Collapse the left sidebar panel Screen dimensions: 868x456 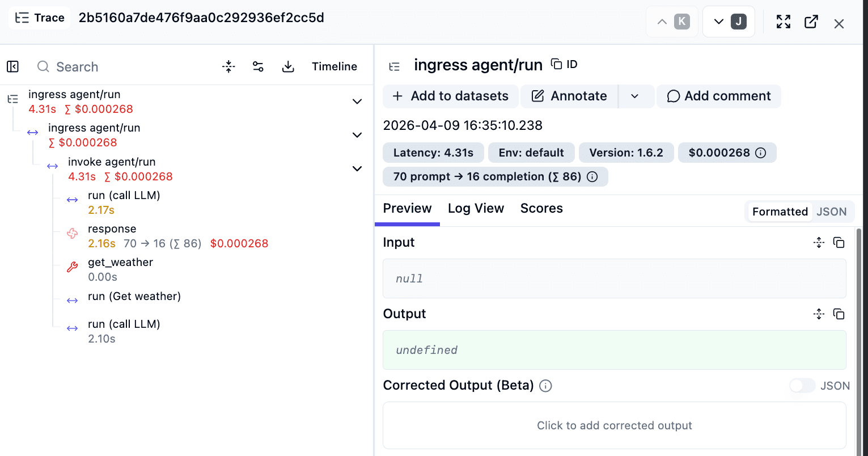click(12, 66)
